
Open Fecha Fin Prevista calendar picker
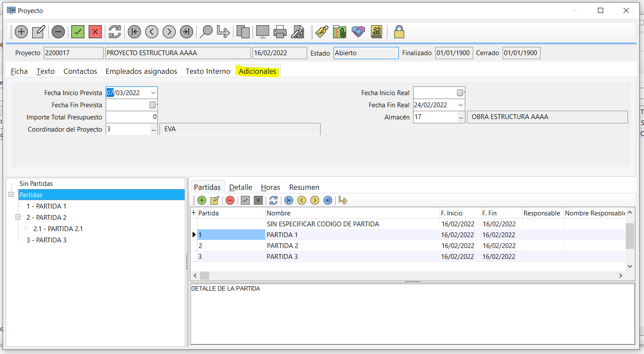(153, 105)
